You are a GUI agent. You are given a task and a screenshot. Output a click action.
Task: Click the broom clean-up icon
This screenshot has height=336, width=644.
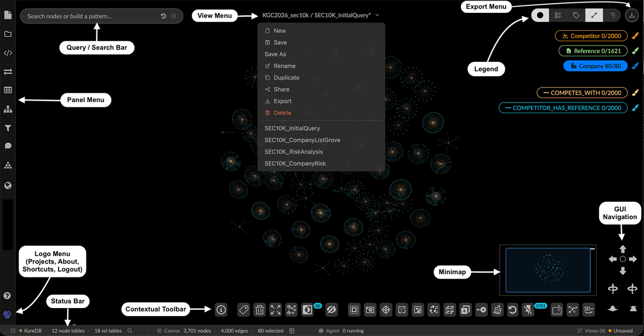pyautogui.click(x=497, y=310)
